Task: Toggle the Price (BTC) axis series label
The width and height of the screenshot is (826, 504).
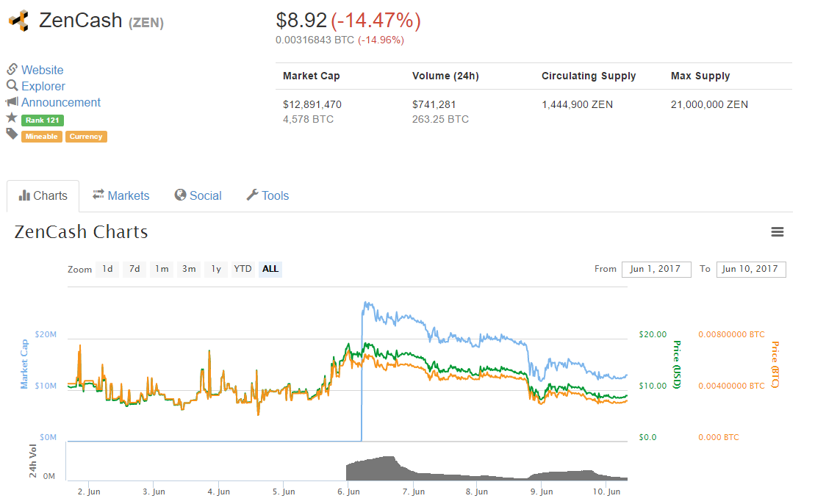Action: click(775, 364)
